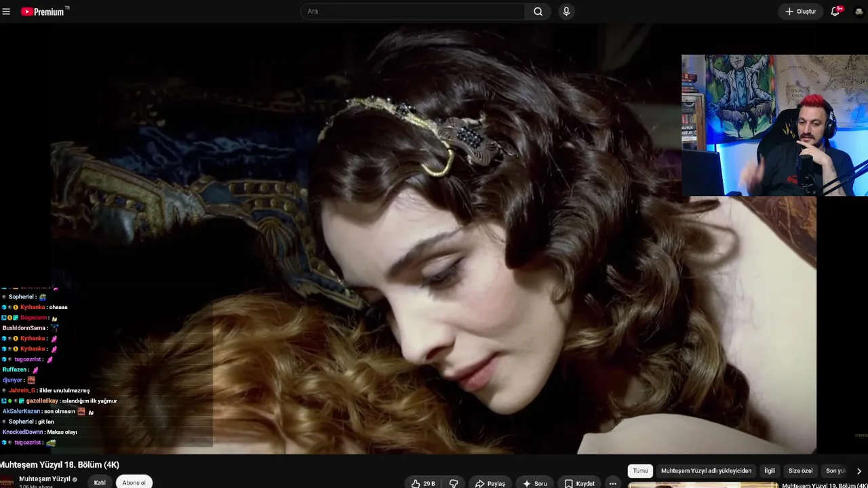This screenshot has height=488, width=868.
Task: Click chat username djunyor
Action: [12, 380]
